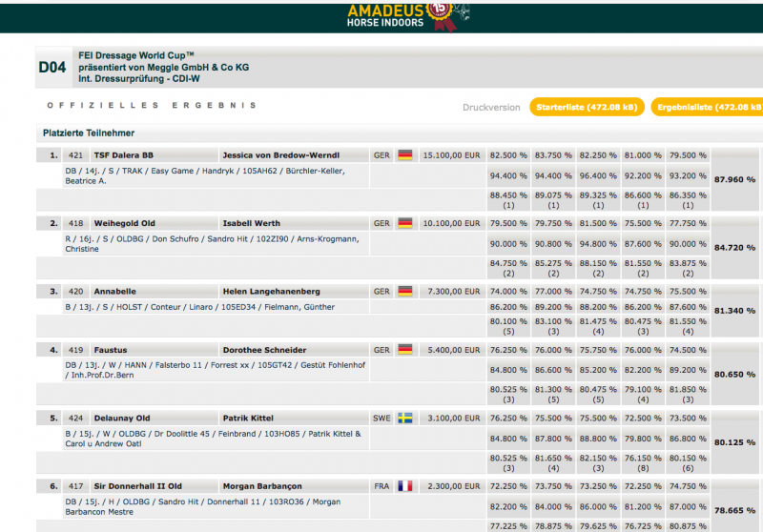Click horse name Delaunay Old
The image size is (763, 532).
coord(122,419)
